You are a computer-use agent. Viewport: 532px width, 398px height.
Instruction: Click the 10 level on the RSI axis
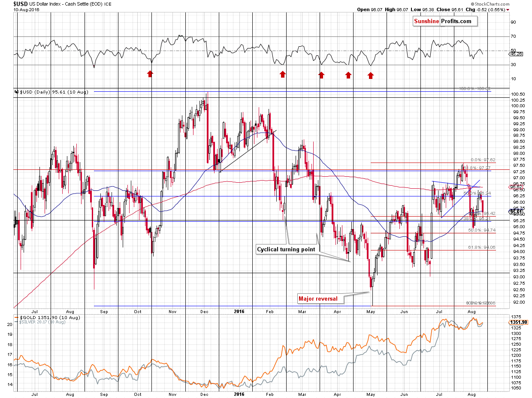513,79
